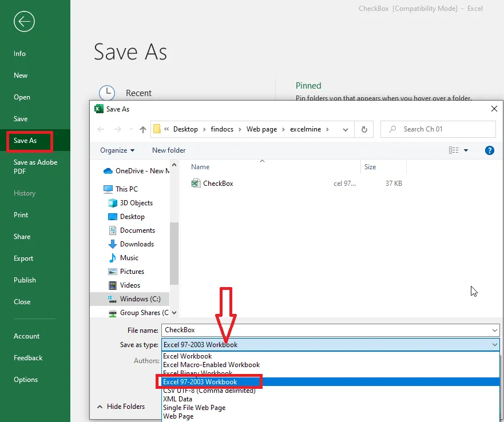
Task: Expand the overflow chevrons before Desktop
Action: tap(166, 129)
